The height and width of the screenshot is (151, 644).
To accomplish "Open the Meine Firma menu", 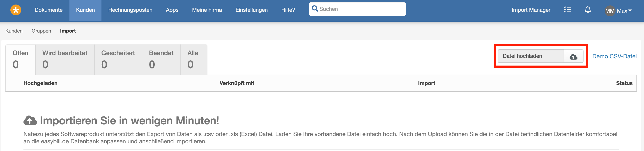I will 207,10.
